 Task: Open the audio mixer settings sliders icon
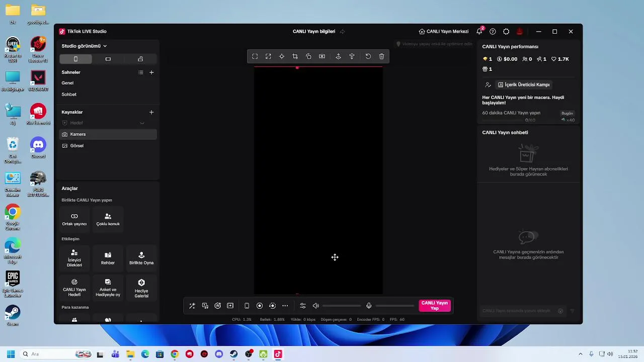click(303, 306)
